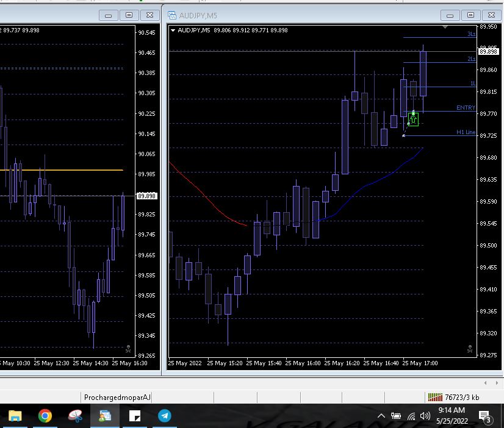Screen dimensions: 504x428
Task: Click the AUDJPY chart window icon
Action: click(173, 15)
